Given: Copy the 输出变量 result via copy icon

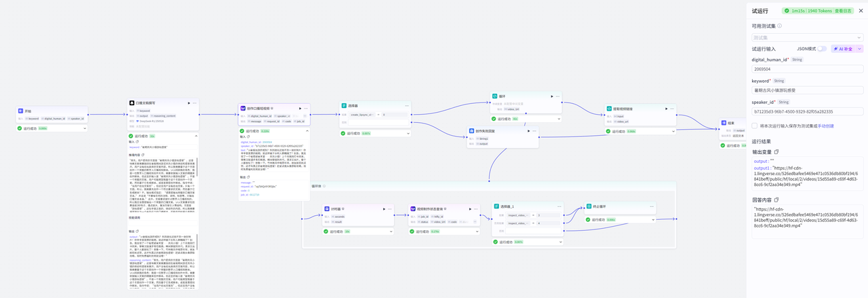Looking at the screenshot, I should [776, 151].
